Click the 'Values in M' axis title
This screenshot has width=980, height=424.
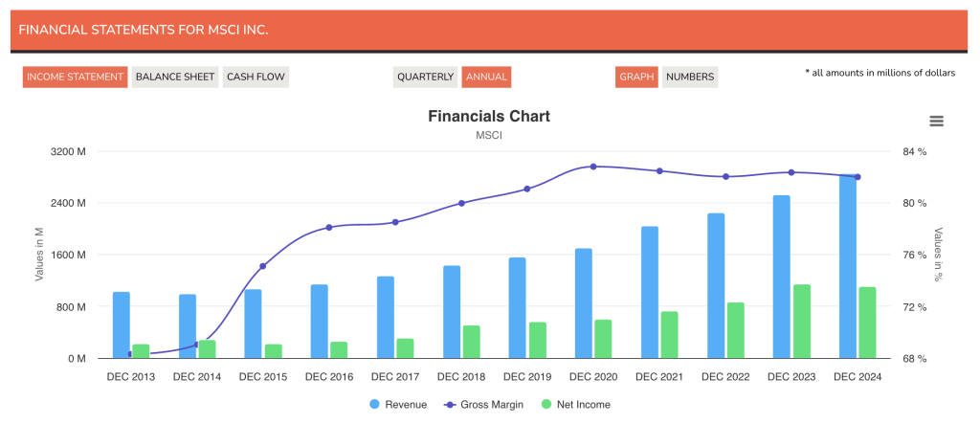39,254
